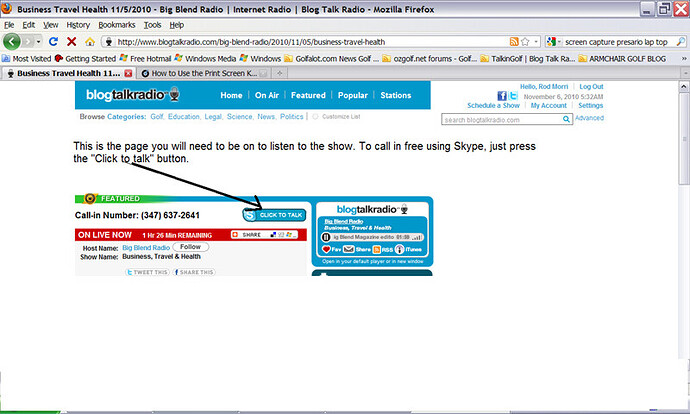Open the Edit menu
Viewport: 690px width, 414px height.
pos(29,25)
